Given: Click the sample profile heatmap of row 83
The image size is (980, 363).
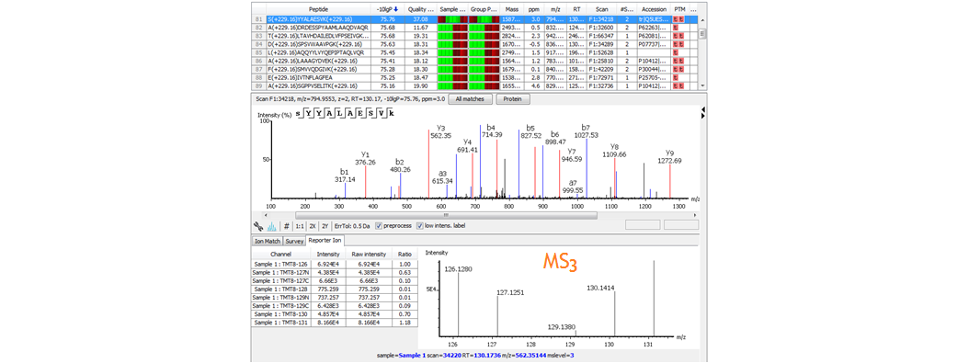Looking at the screenshot, I should [452, 36].
